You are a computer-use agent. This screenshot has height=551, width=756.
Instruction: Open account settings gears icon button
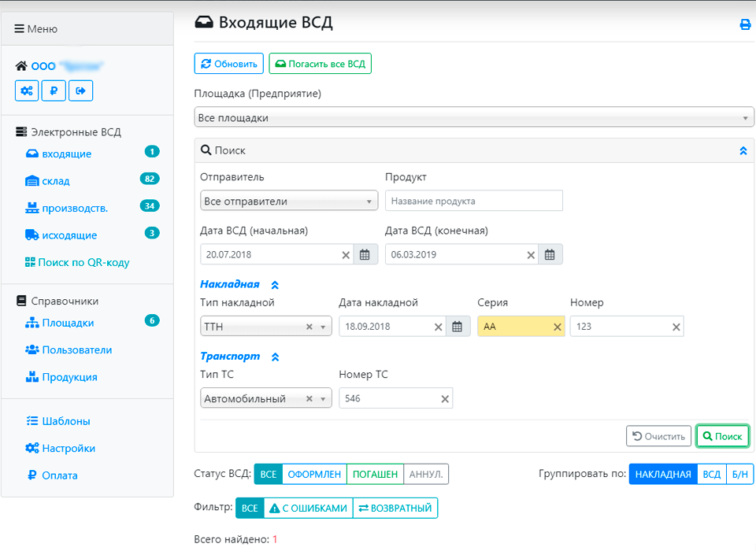point(27,91)
